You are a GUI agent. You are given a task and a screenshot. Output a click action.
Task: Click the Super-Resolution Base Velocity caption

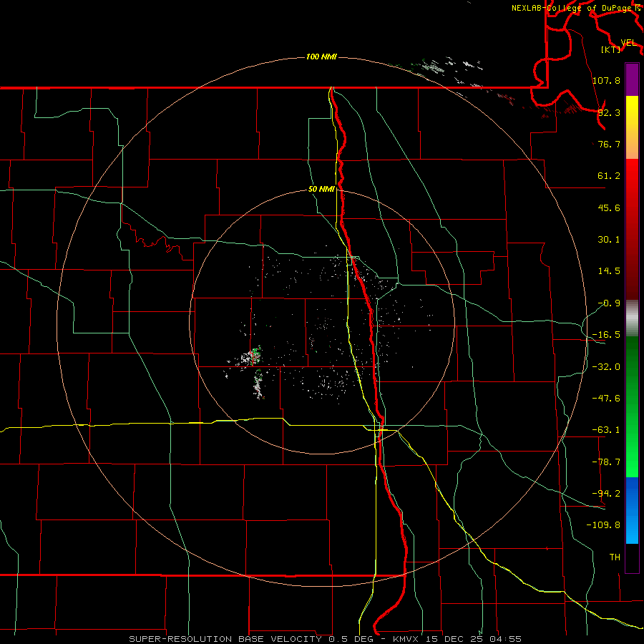pos(325,639)
